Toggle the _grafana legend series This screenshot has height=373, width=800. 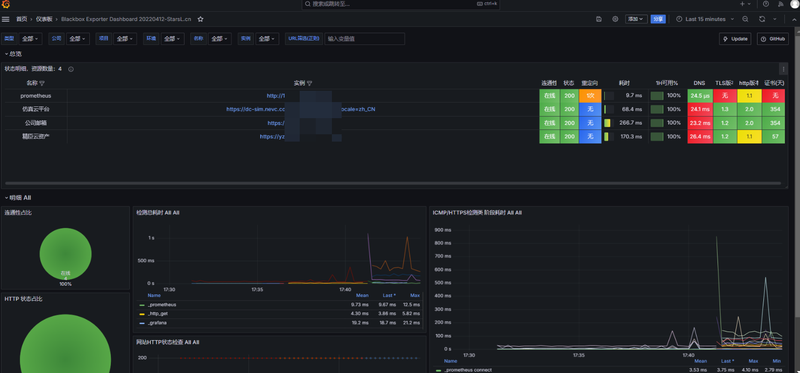tap(157, 323)
